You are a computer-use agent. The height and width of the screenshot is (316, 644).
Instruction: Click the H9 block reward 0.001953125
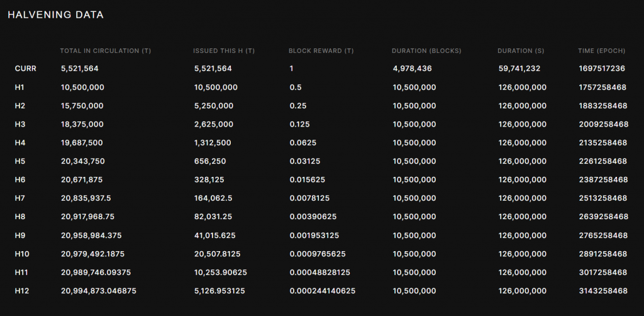point(315,235)
